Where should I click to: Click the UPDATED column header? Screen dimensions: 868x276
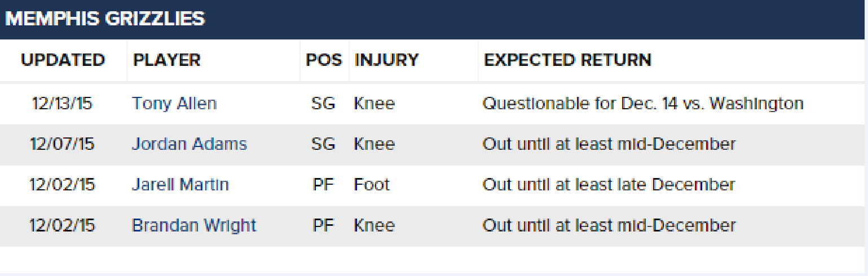(63, 60)
